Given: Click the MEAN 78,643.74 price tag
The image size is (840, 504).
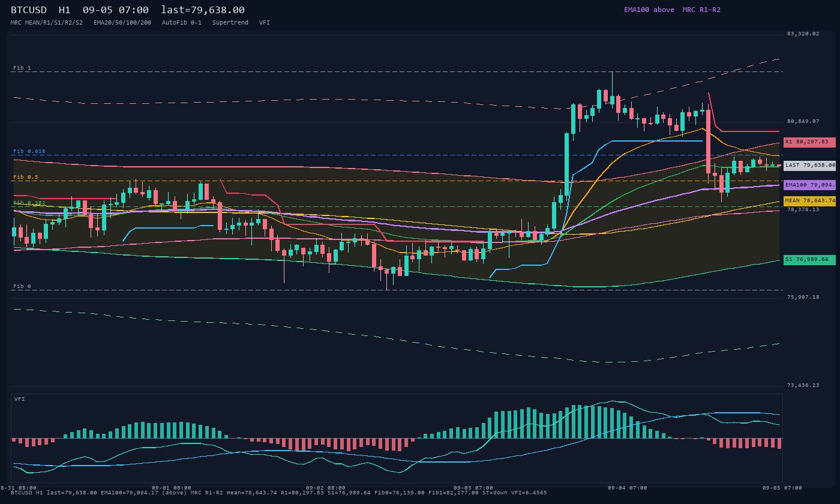Looking at the screenshot, I should (809, 201).
